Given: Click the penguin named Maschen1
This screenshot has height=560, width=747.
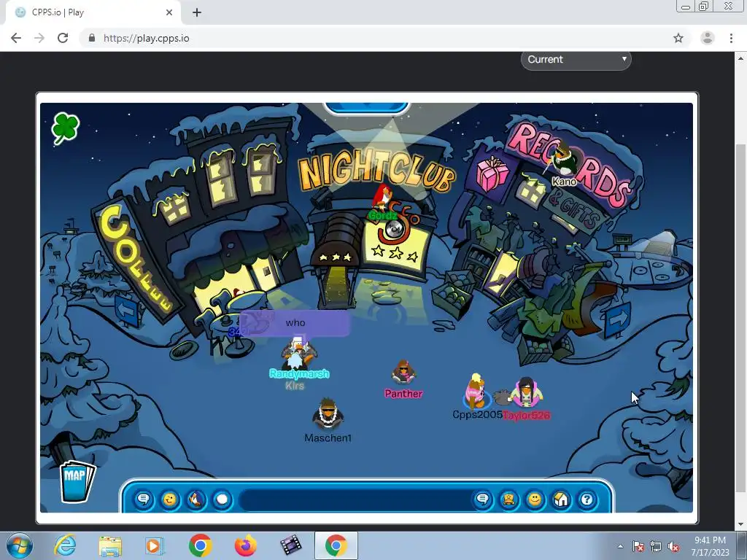Looking at the screenshot, I should click(x=328, y=414).
